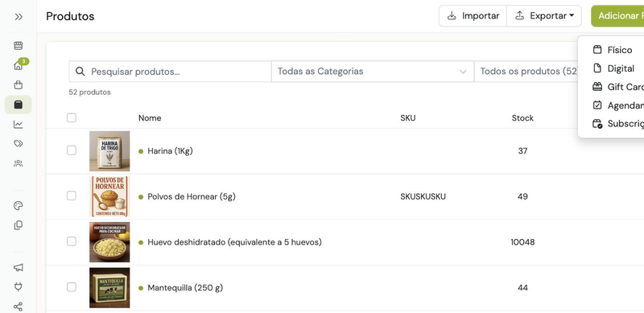Open customers people icon in sidebar
This screenshot has height=313, width=644.
[x=18, y=163]
